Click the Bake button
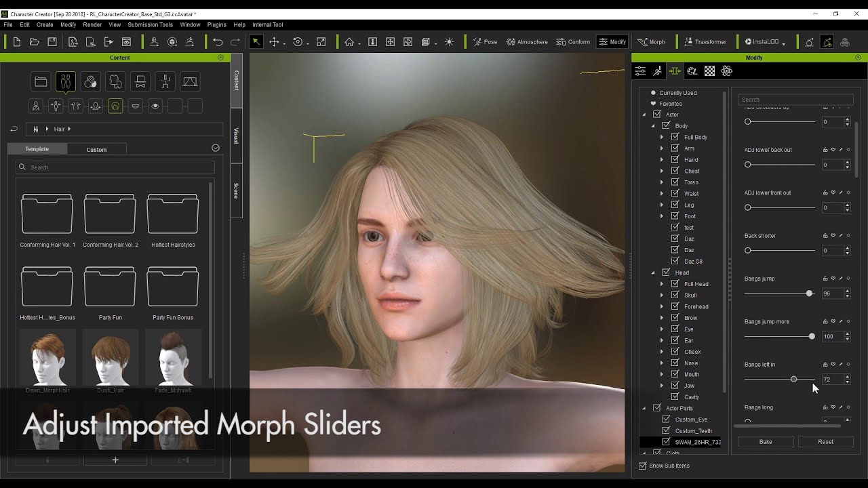The image size is (868, 488). coord(766,442)
